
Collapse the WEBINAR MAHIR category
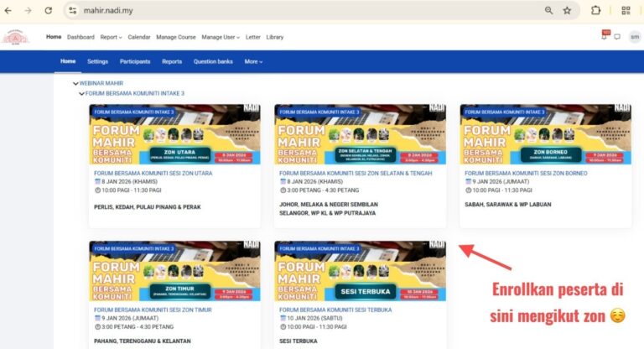tap(76, 84)
